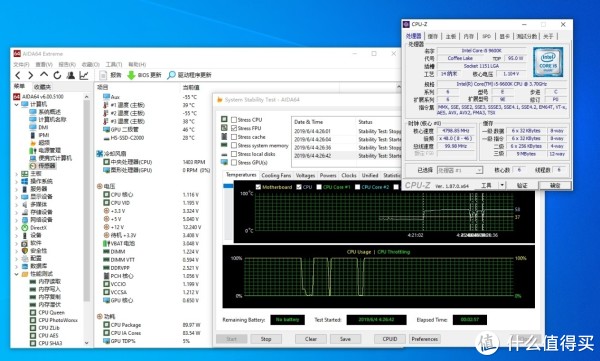The width and height of the screenshot is (600, 361).
Task: Select CPU Queen benchmark in tree
Action: 52,312
